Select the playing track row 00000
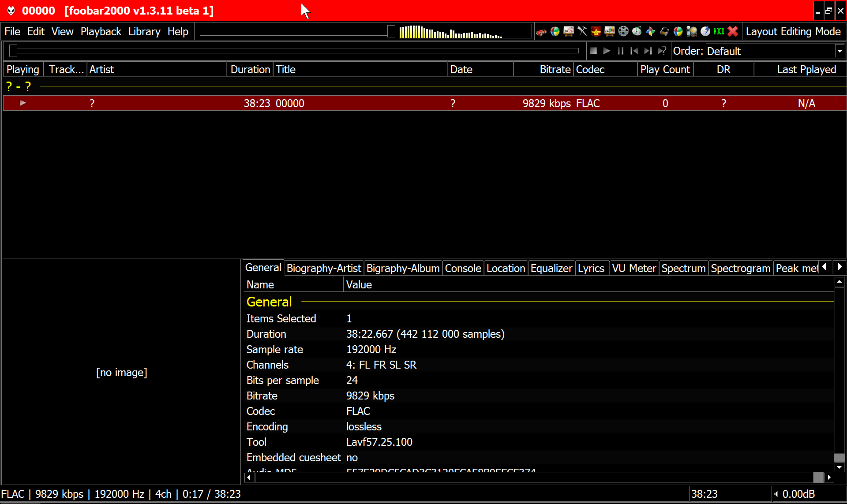847x504 pixels. point(424,103)
